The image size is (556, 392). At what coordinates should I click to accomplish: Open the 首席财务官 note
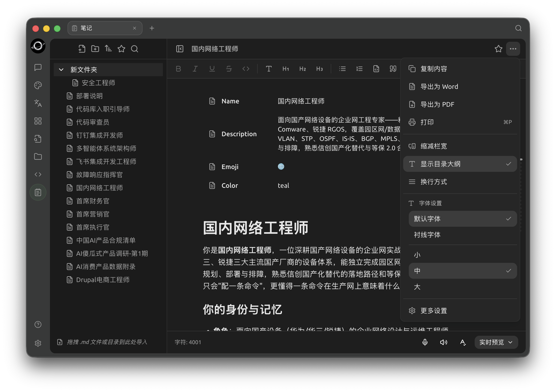(108, 201)
